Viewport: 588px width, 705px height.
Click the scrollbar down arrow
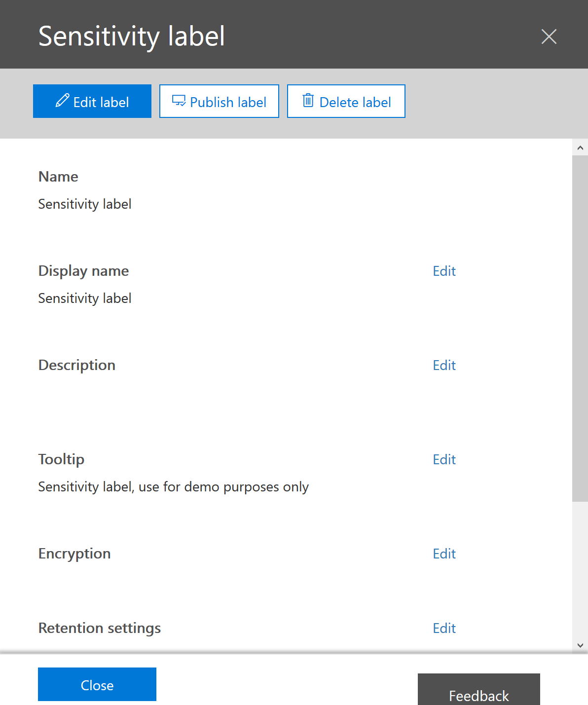pyautogui.click(x=580, y=645)
